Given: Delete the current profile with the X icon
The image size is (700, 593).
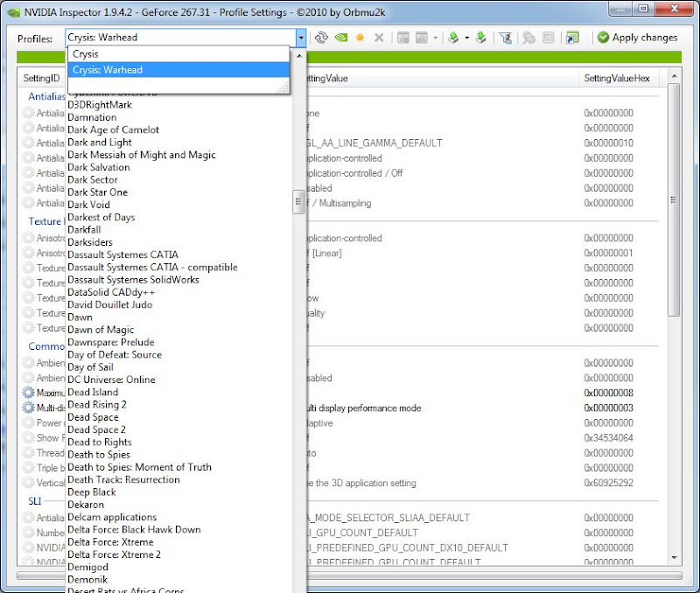Looking at the screenshot, I should pos(379,38).
